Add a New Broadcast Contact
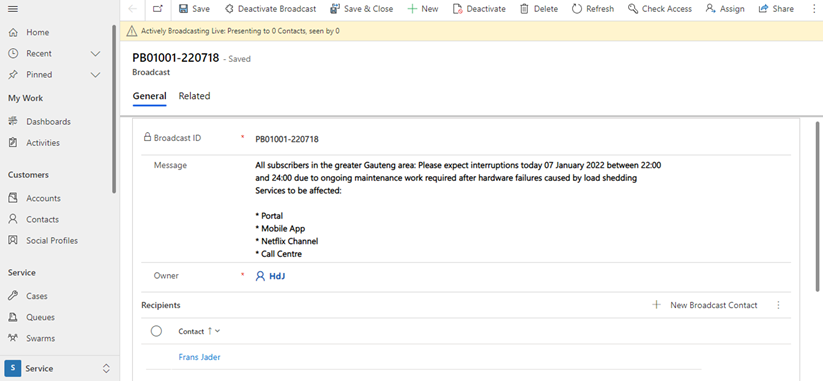This screenshot has width=823, height=382. pos(705,305)
